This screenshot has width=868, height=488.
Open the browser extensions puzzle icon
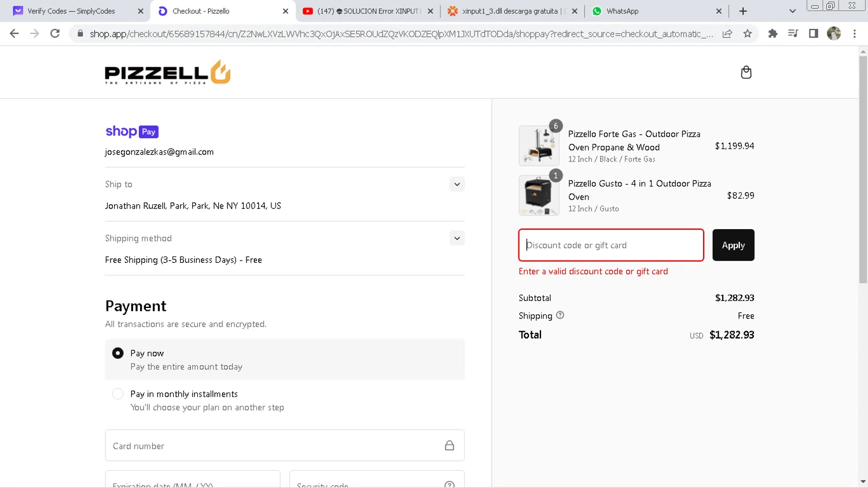[x=773, y=34]
